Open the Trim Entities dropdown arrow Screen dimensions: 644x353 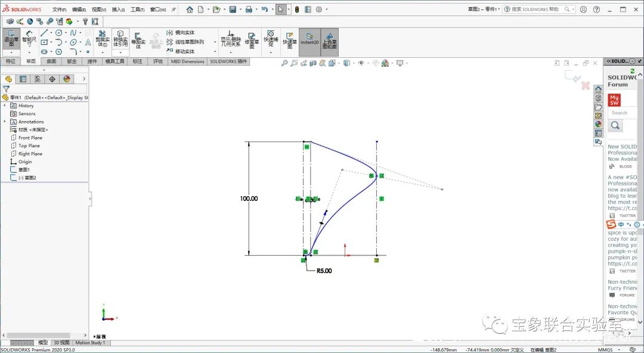pos(103,52)
